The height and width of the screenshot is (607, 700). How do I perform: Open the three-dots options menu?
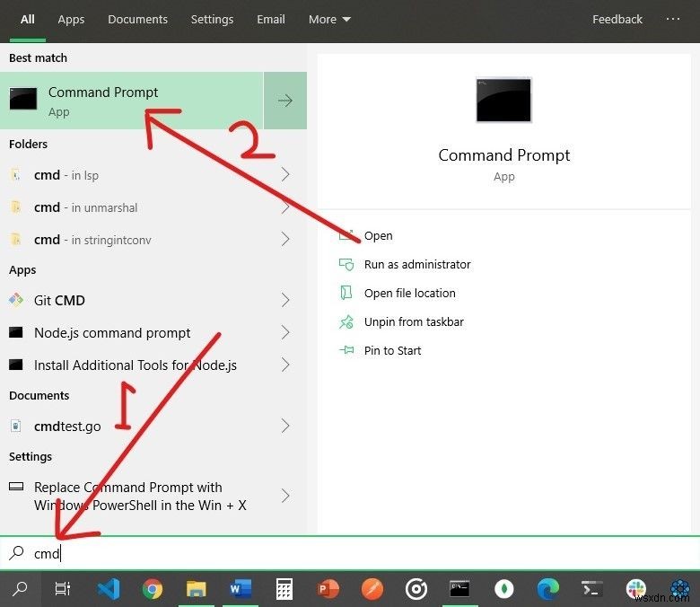tap(672, 19)
